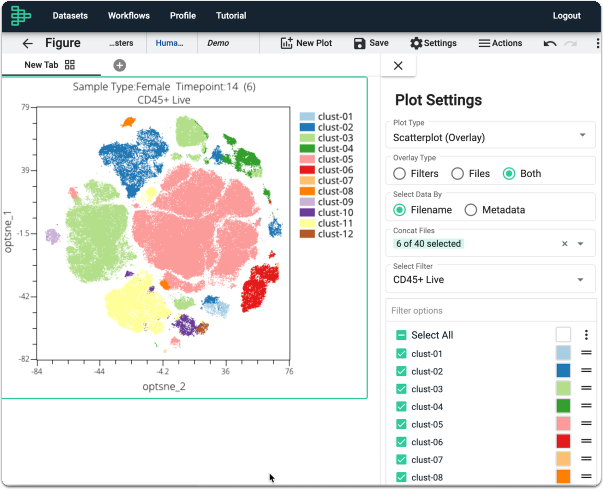Select the Filters overlay type radio
603x489 pixels.
(400, 174)
